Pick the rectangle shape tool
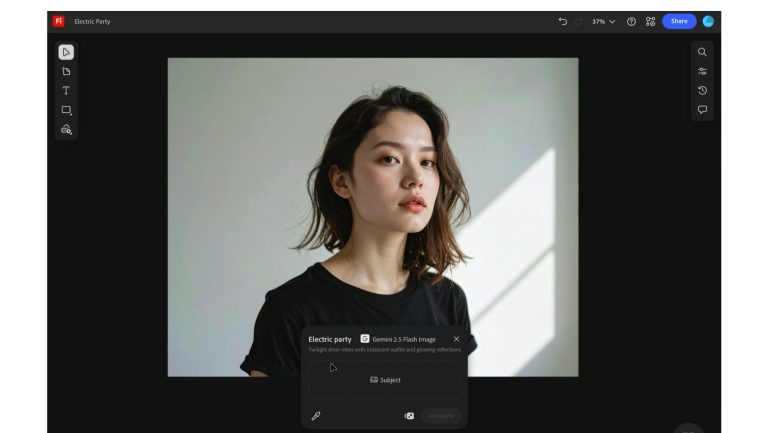The width and height of the screenshot is (770, 433). click(x=66, y=110)
